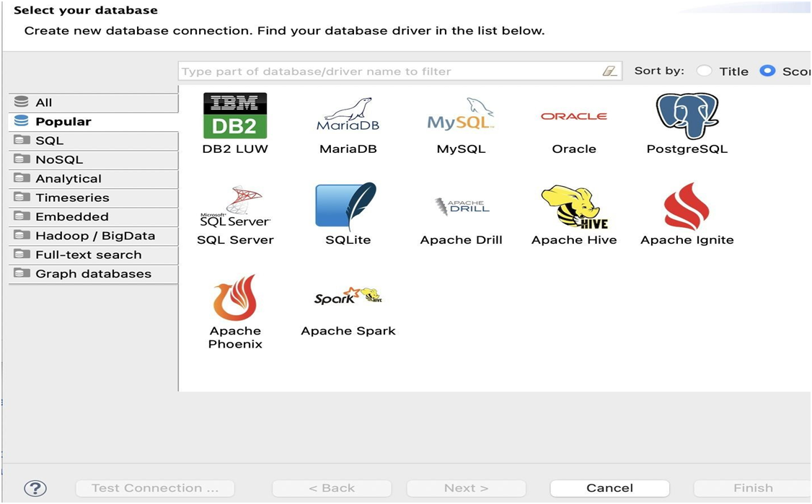812x504 pixels.
Task: Click the "MySQL" driver label
Action: tap(461, 149)
